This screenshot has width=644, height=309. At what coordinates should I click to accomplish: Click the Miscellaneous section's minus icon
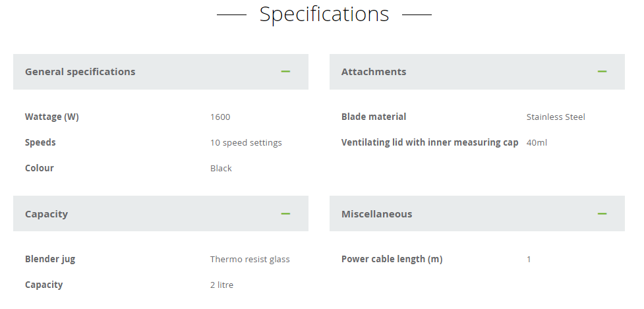click(x=602, y=213)
